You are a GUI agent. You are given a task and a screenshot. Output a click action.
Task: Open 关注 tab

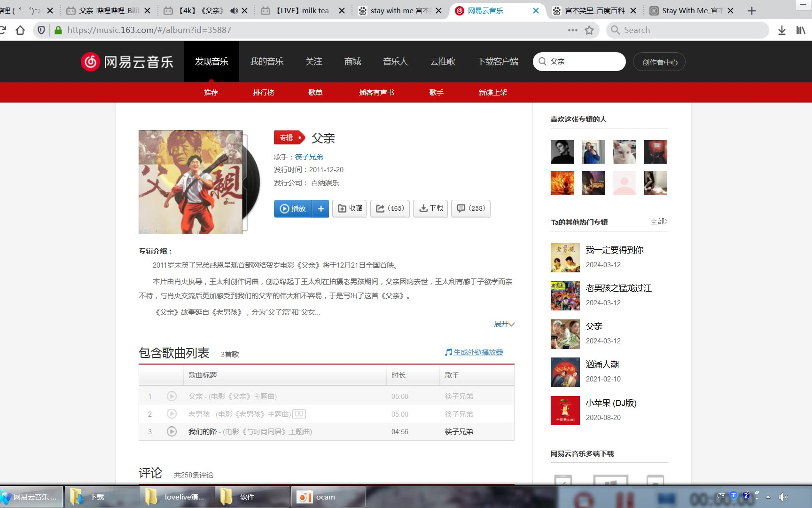point(313,62)
